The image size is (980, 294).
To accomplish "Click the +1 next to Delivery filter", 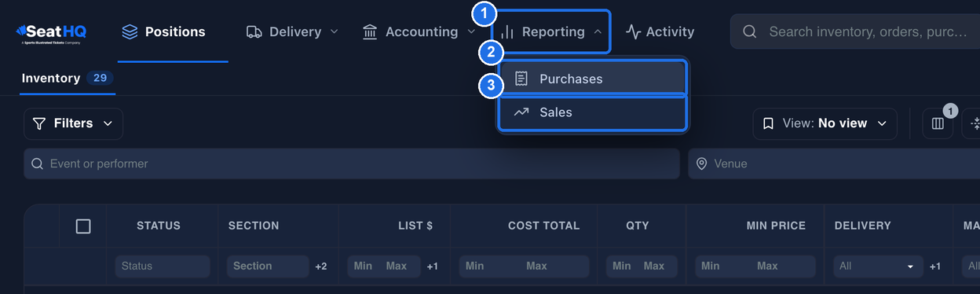I will (935, 266).
